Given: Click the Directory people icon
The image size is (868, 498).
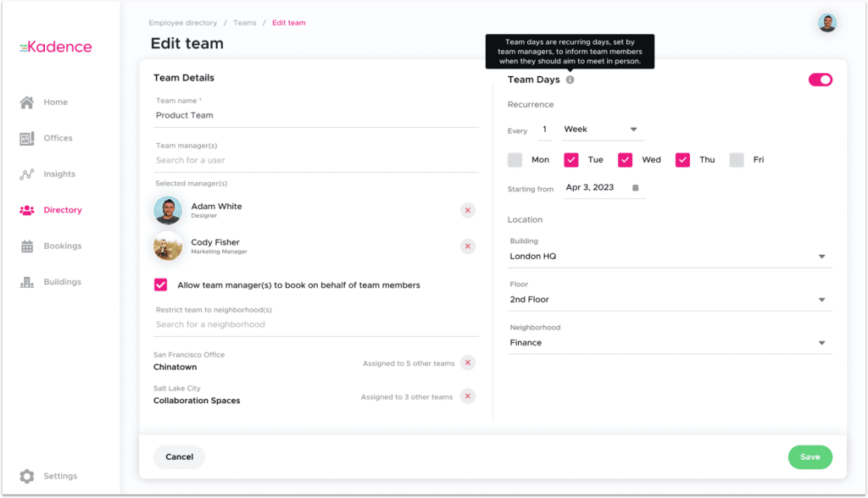Looking at the screenshot, I should tap(26, 210).
